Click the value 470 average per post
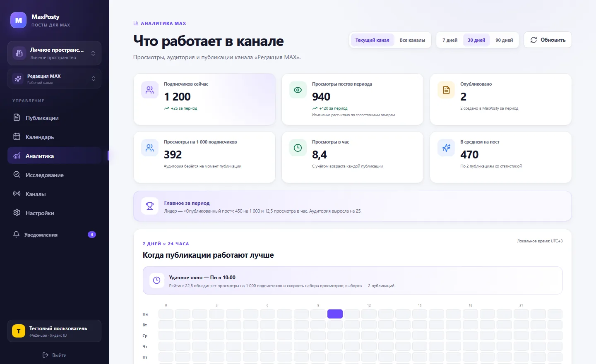Screen dimensions: 596x364 (x=469, y=154)
